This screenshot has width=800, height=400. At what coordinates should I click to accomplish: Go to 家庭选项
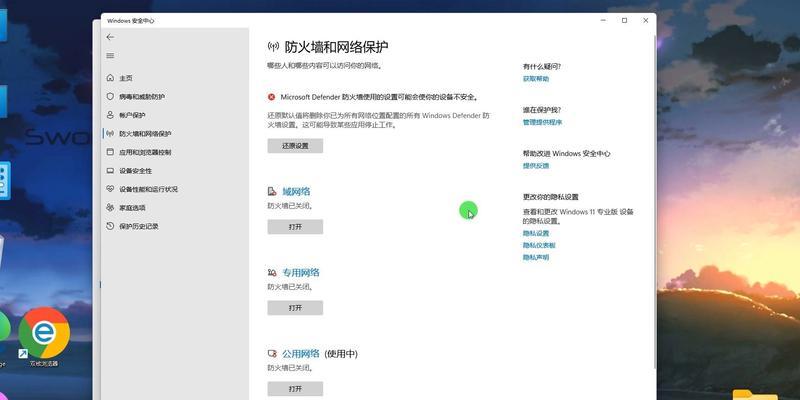pos(132,208)
